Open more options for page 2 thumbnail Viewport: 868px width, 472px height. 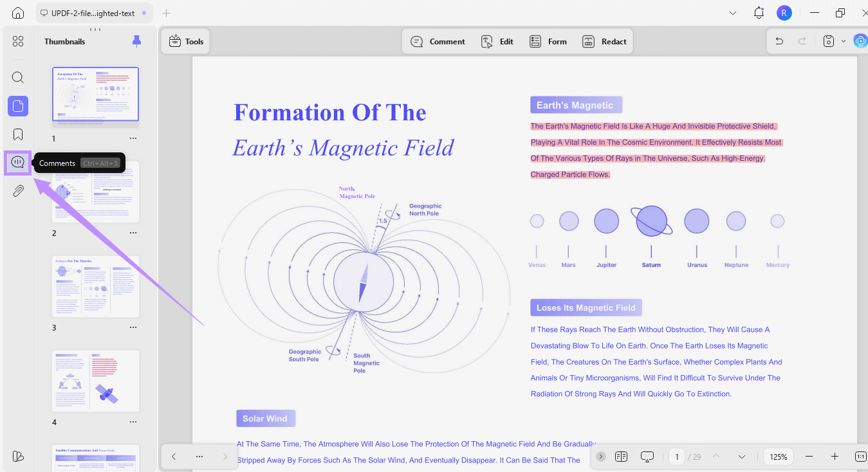point(133,233)
